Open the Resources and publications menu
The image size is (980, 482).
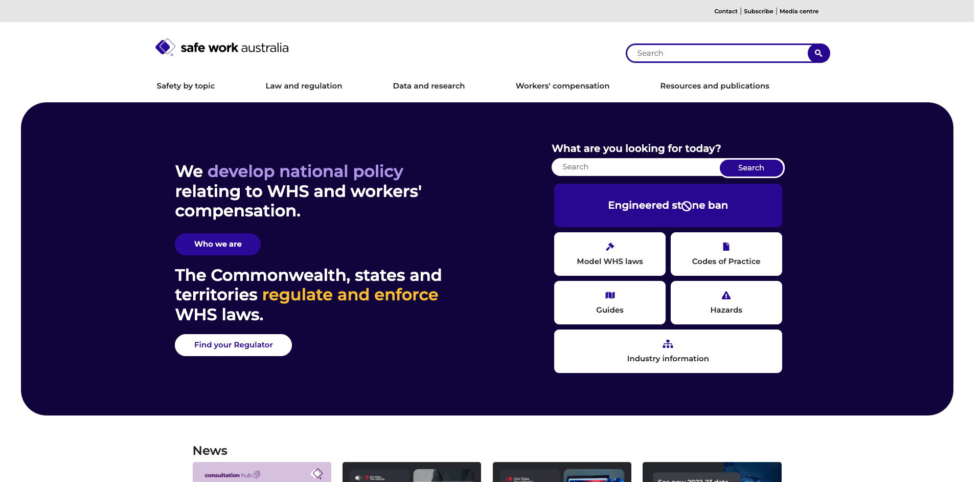[x=715, y=86]
